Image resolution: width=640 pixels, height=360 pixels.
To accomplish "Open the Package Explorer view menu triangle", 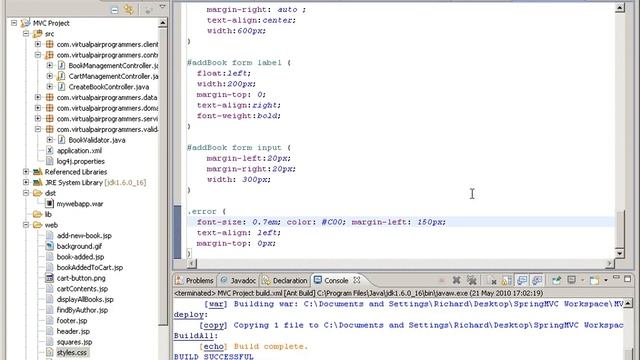I will tap(162, 7).
